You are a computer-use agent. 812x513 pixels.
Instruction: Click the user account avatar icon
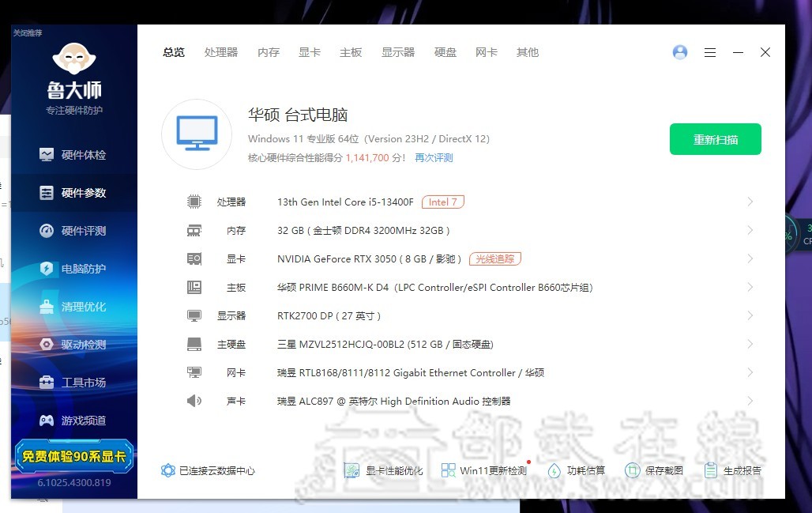click(679, 52)
